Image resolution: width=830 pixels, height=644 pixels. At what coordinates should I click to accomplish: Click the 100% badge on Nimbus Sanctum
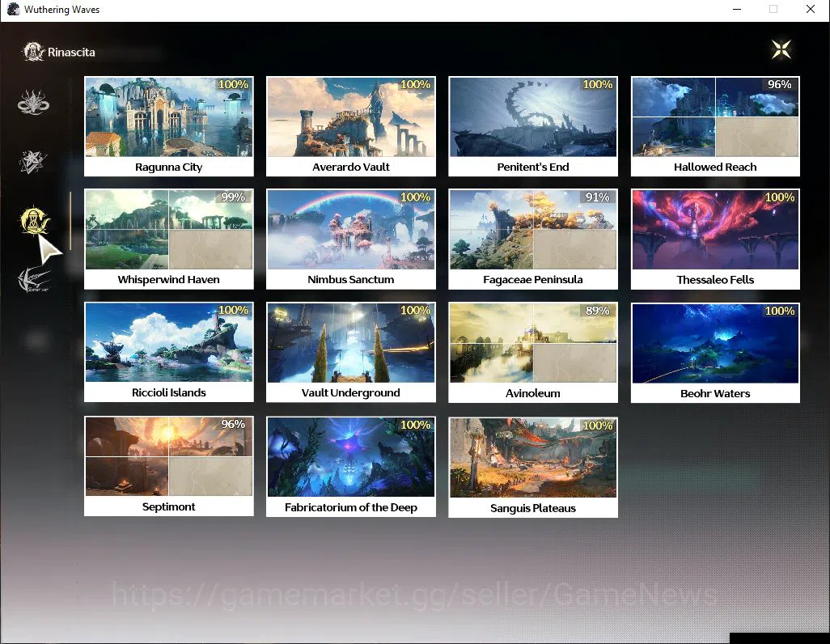coord(415,197)
